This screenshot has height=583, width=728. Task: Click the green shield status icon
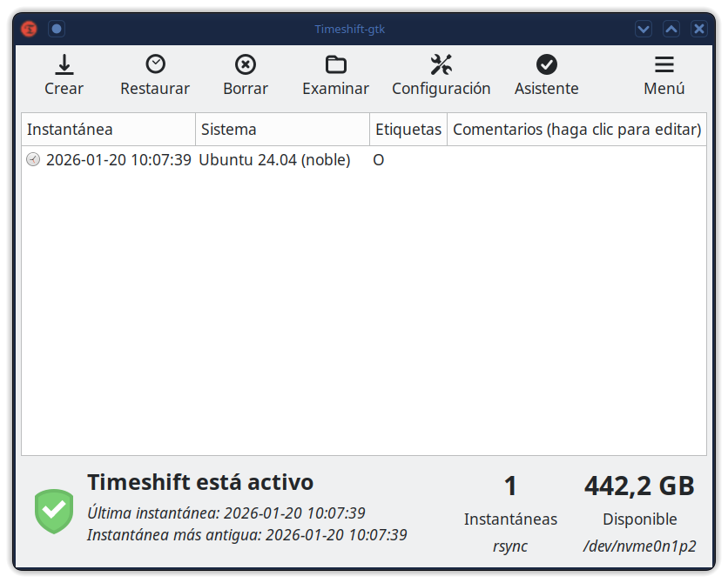[x=54, y=511]
